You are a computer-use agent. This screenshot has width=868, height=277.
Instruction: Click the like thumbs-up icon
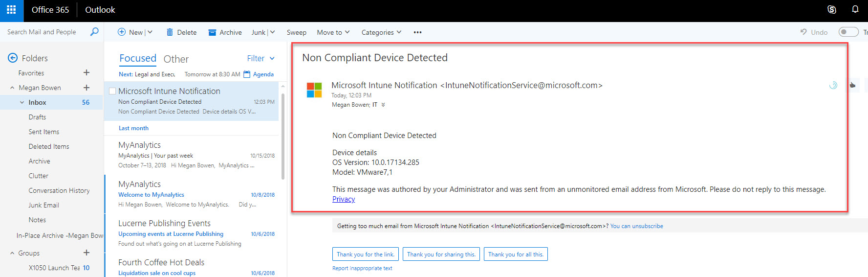tap(852, 85)
